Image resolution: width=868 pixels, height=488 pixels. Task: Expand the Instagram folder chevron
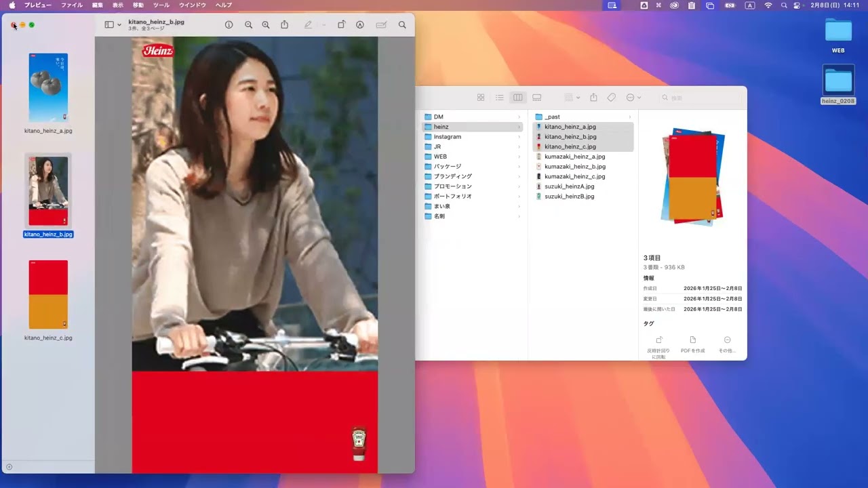coord(519,137)
